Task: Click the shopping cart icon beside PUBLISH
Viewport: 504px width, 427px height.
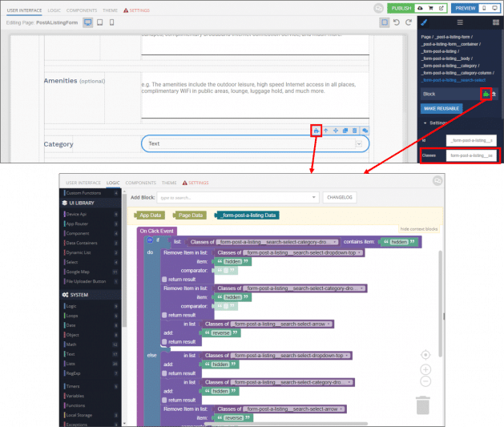Action: click(x=431, y=8)
